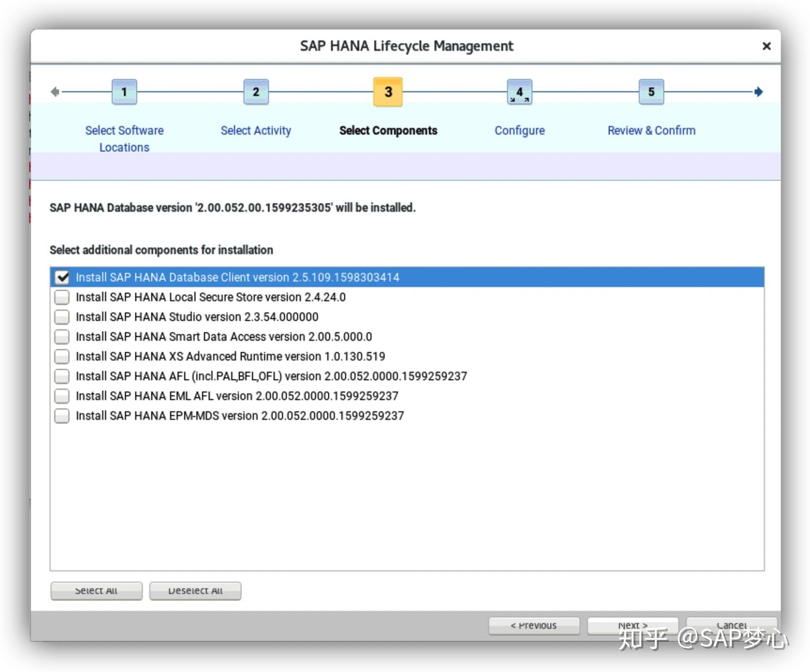Jump to the Configure step label
This screenshot has width=810, height=672.
click(519, 130)
